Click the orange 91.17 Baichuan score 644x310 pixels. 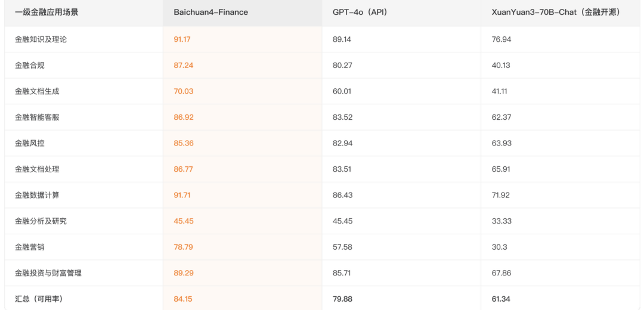pyautogui.click(x=182, y=39)
